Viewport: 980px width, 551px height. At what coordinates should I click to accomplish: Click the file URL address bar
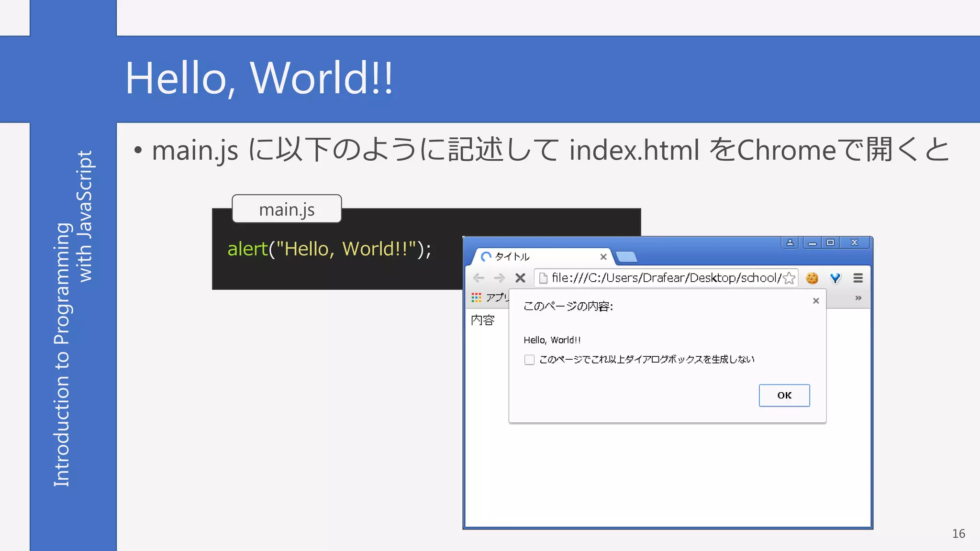pyautogui.click(x=666, y=278)
